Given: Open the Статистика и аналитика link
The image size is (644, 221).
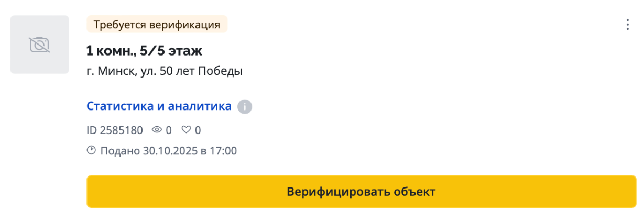Looking at the screenshot, I should pyautogui.click(x=159, y=106).
